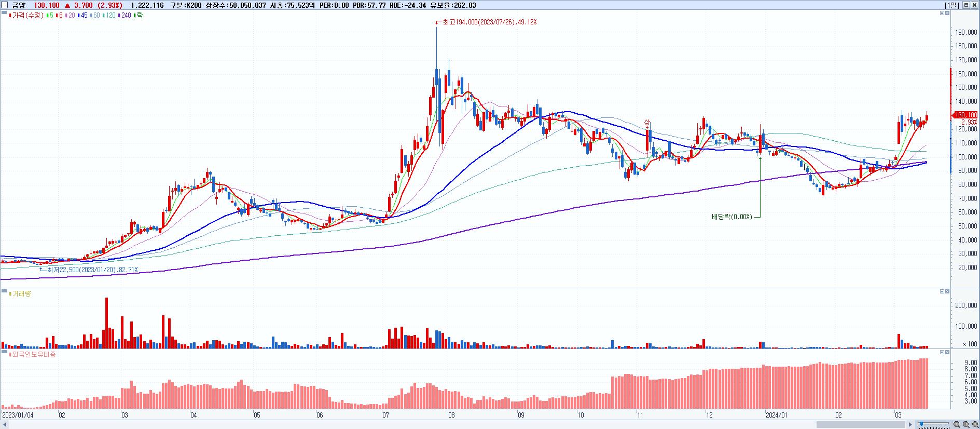Close the chart window with X button

[x=975, y=5]
